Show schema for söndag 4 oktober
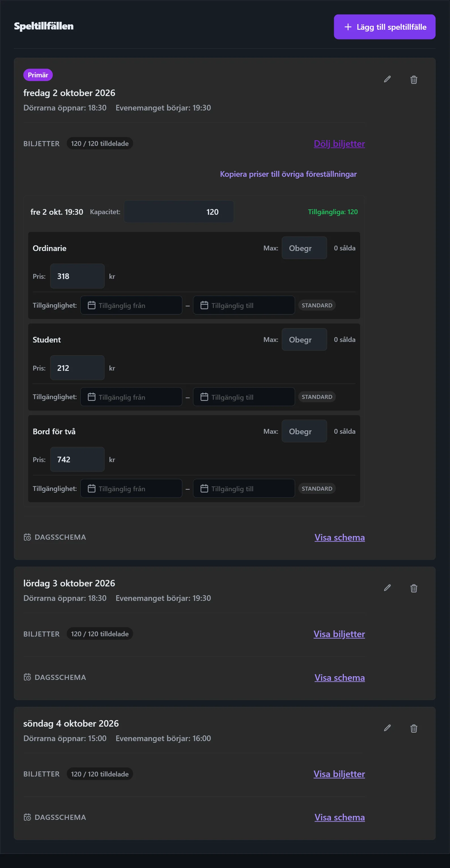Viewport: 450px width, 868px height. pyautogui.click(x=339, y=817)
